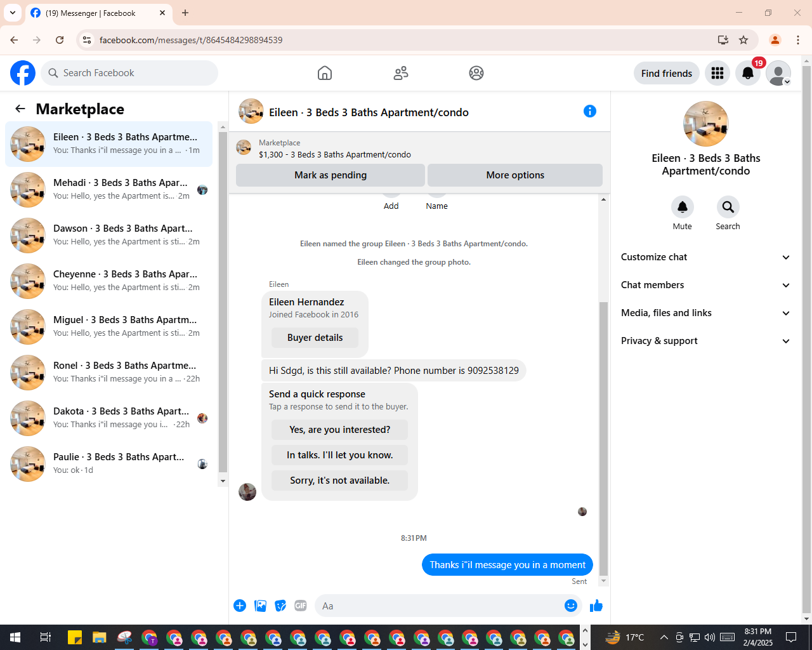The height and width of the screenshot is (650, 812).
Task: Bookmark this page with the star icon
Action: 743,40
